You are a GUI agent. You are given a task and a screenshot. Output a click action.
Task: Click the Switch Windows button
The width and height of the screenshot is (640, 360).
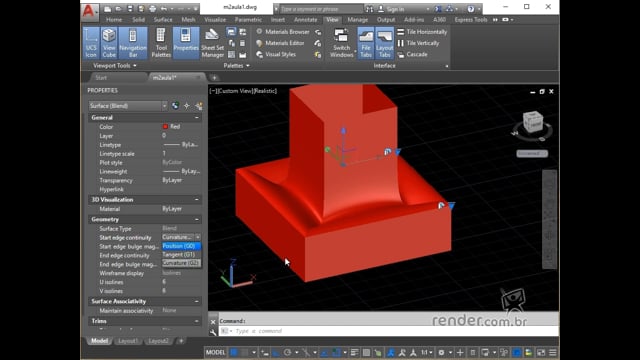[342, 43]
